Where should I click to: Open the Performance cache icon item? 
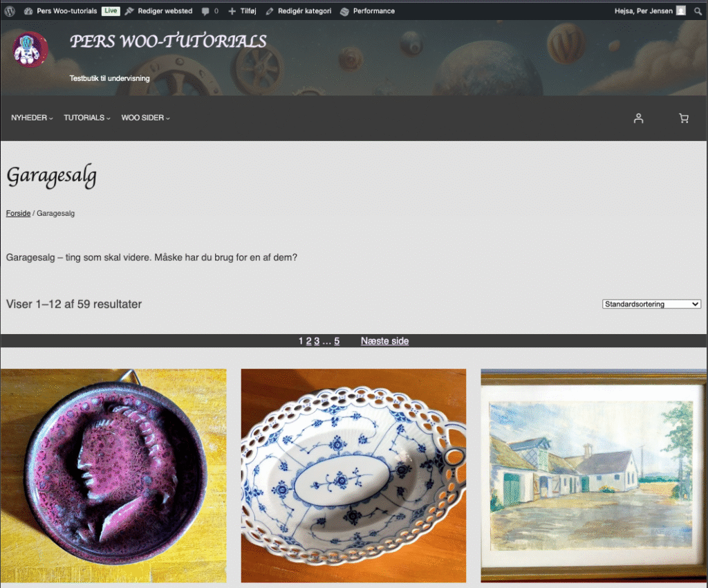click(x=367, y=11)
